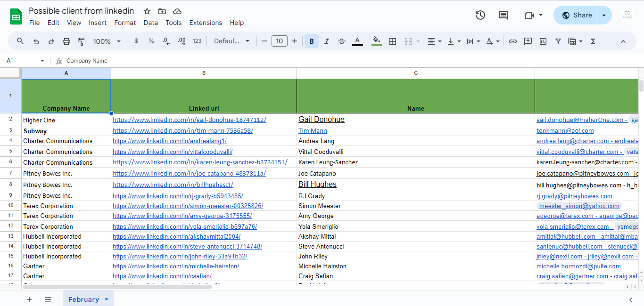This screenshot has height=306, width=644.
Task: Open zoom 100% dropdown
Action: (107, 41)
